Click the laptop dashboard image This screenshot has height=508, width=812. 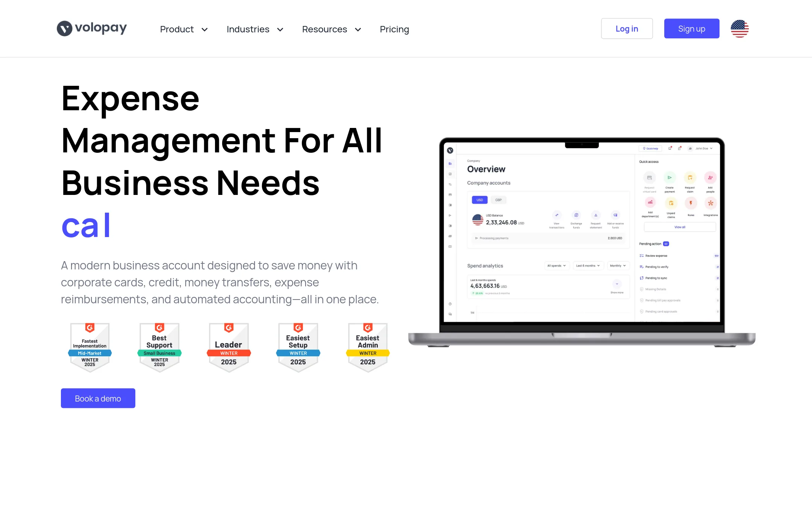[582, 242]
